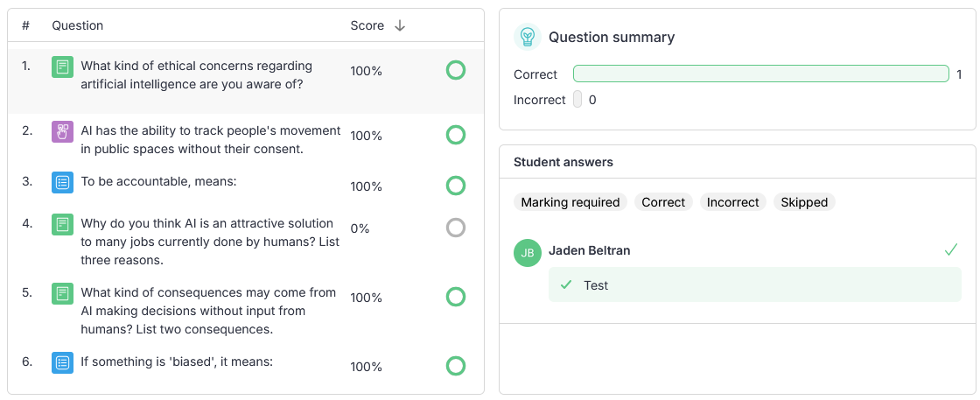Open the 'Test' answer box
The width and height of the screenshot is (980, 400).
755,285
